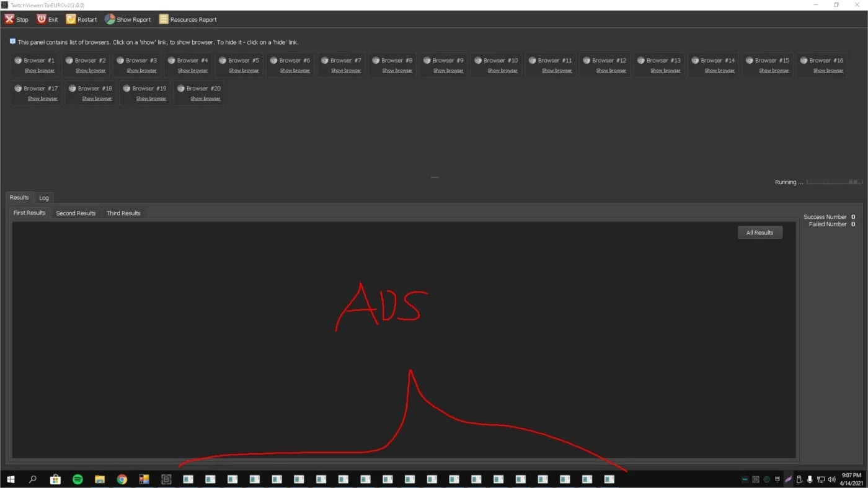Show browser for Browser #12

[611, 71]
